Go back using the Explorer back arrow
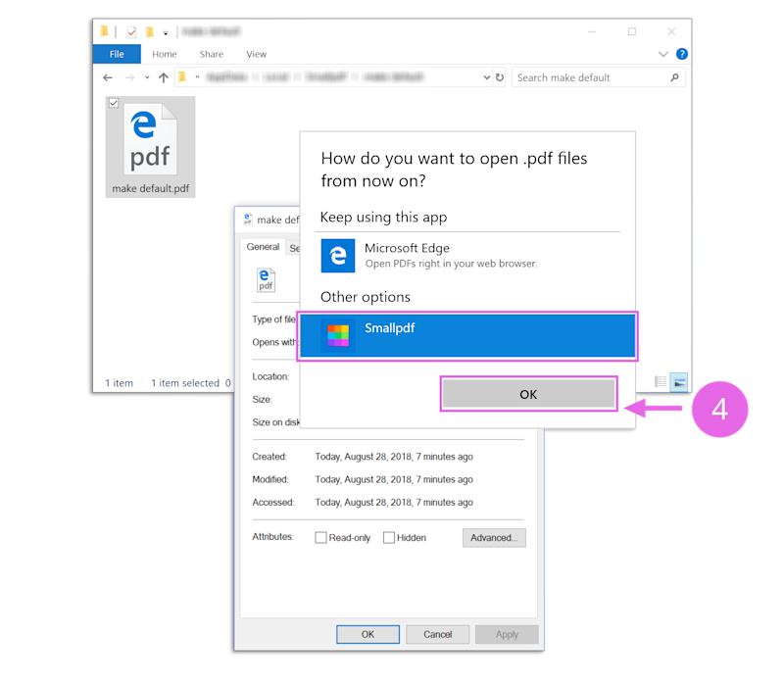The width and height of the screenshot is (784, 686). [x=108, y=77]
